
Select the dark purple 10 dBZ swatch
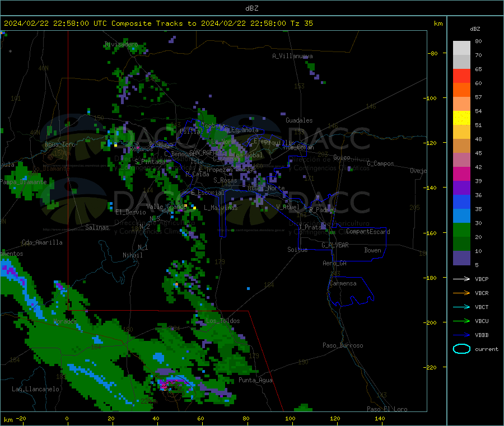pos(461,258)
